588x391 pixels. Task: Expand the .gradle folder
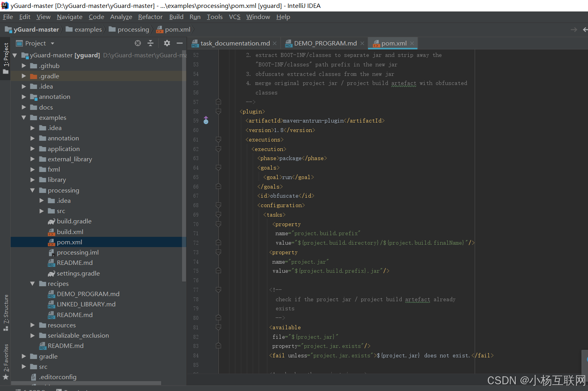(x=24, y=76)
